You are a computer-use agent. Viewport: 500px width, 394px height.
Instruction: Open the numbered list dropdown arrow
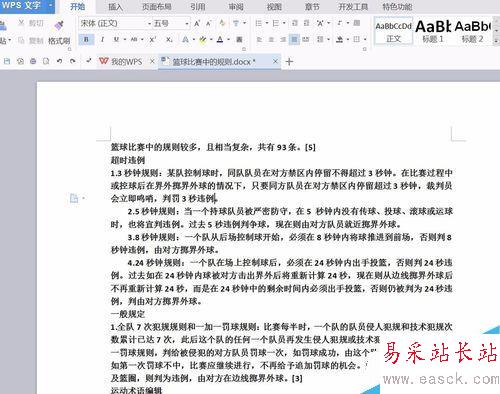(284, 23)
